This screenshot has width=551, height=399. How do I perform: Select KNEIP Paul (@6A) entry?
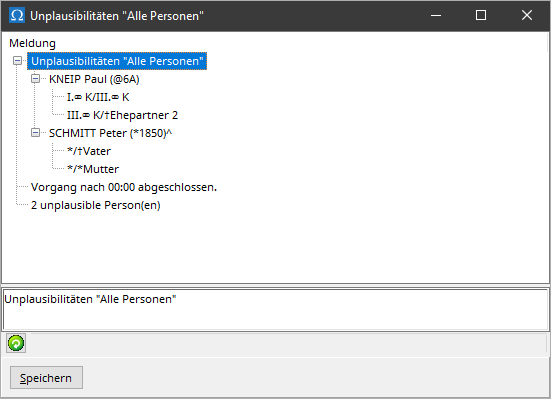coord(94,79)
